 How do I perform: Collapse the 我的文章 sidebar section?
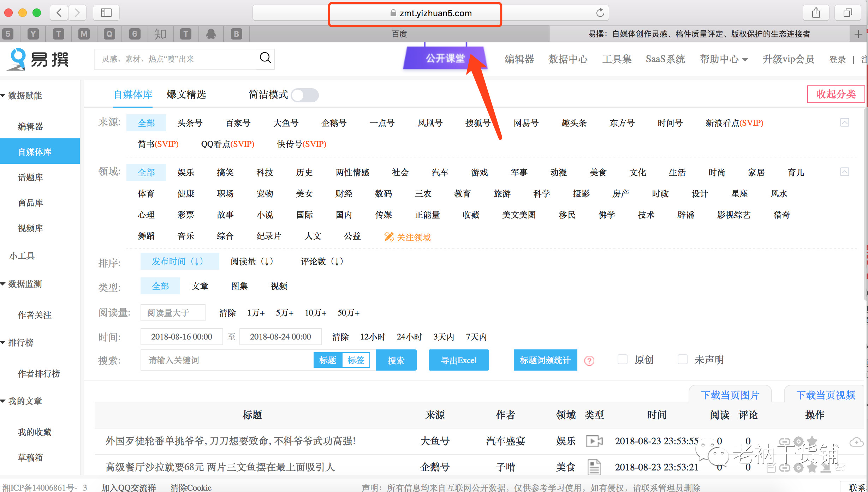tap(3, 401)
